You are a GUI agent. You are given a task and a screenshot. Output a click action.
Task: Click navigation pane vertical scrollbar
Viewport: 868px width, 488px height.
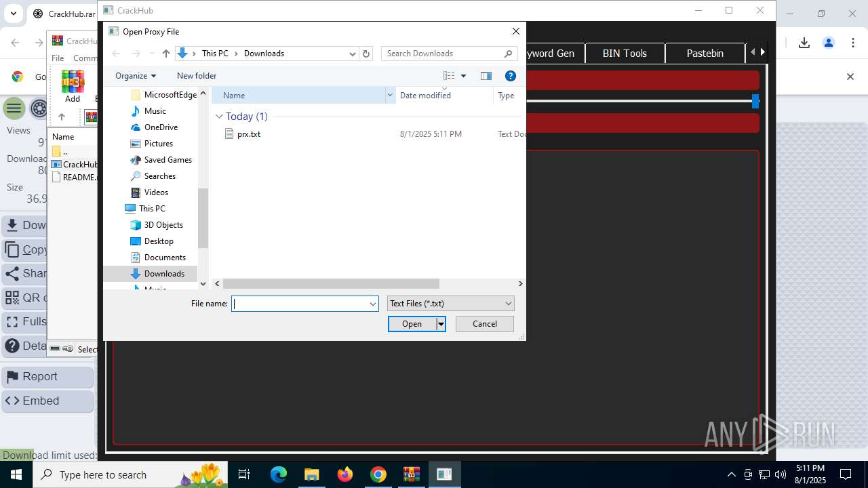(203, 218)
